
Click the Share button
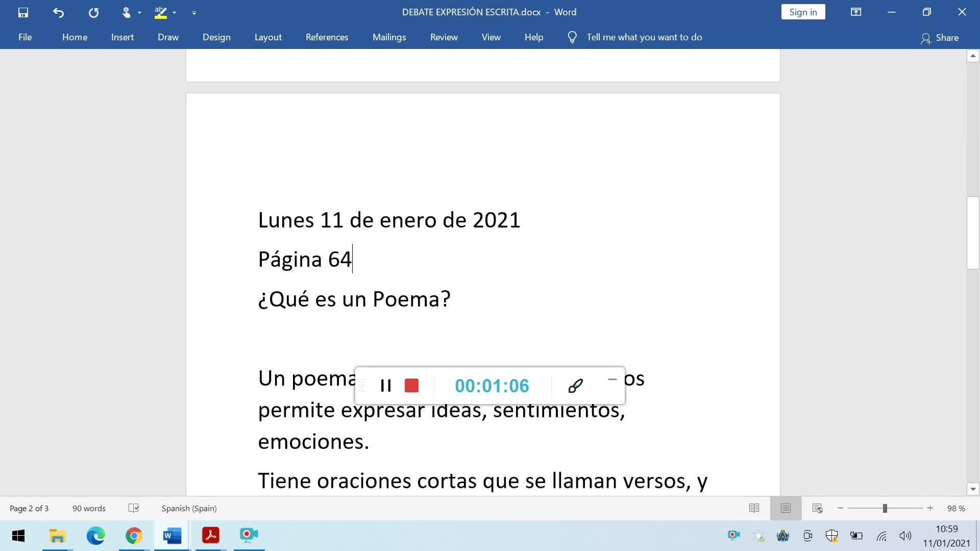(940, 38)
